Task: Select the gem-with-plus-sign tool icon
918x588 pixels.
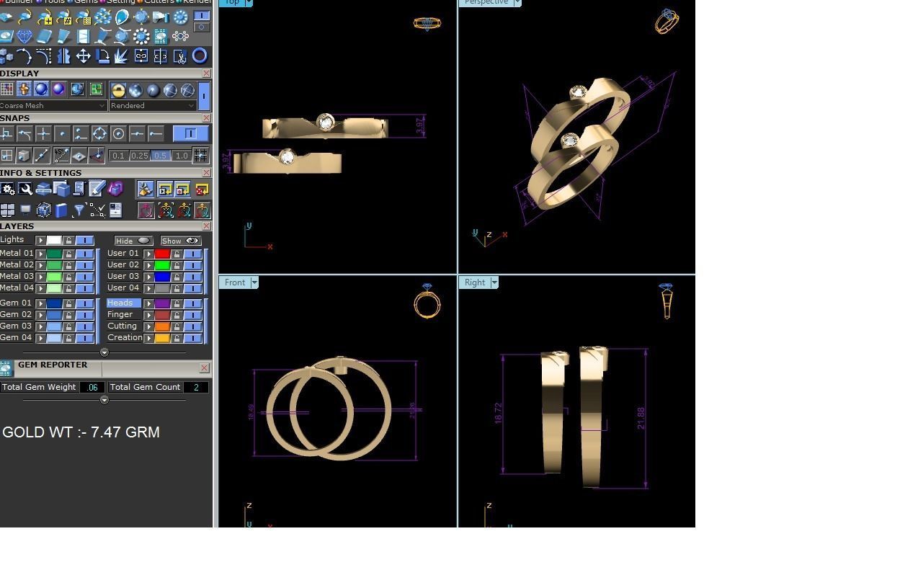Action: click(x=45, y=17)
